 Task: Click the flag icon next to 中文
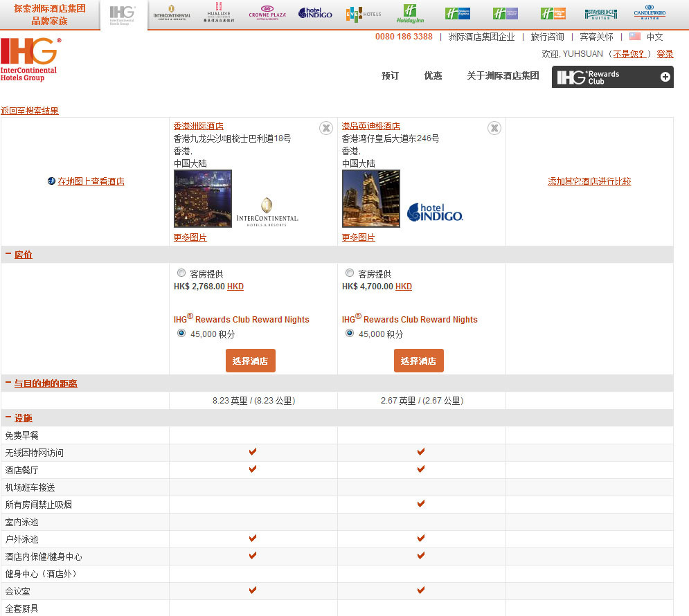point(634,37)
